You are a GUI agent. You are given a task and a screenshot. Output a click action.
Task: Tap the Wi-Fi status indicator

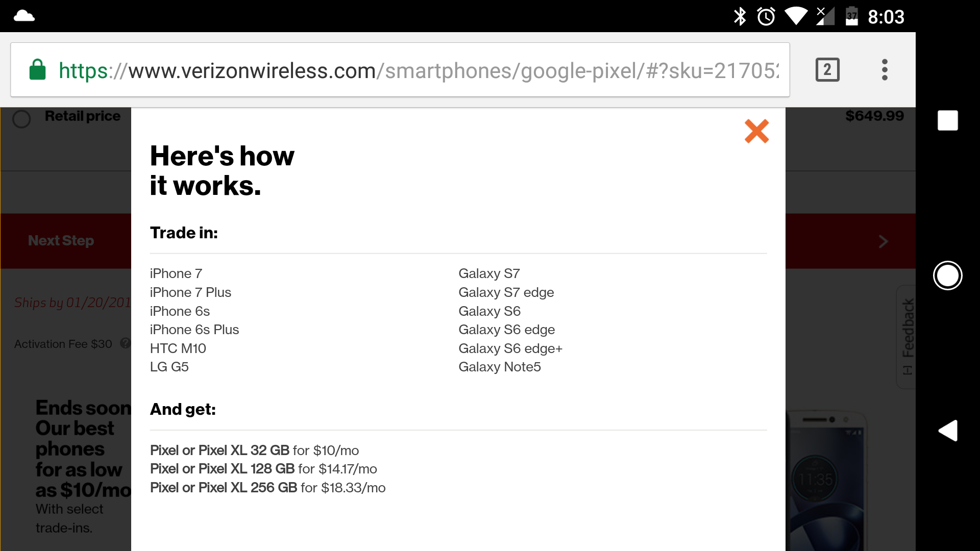click(796, 16)
